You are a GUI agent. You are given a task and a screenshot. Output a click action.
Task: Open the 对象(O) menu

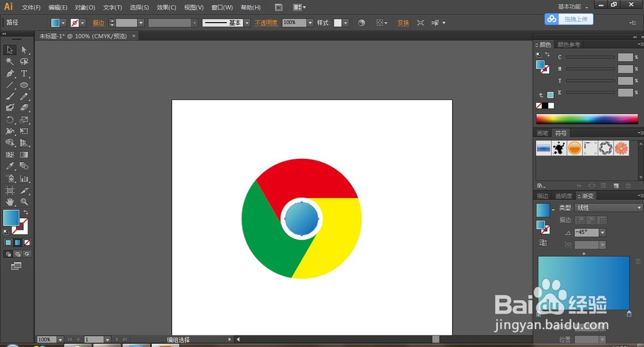pyautogui.click(x=85, y=7)
